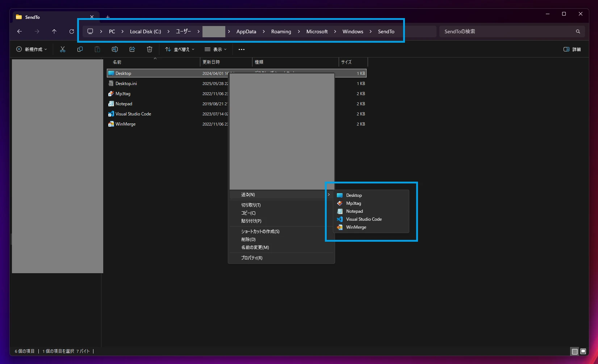Expand the Sort (並べ替え) dropdown
598x364 pixels.
(x=180, y=49)
